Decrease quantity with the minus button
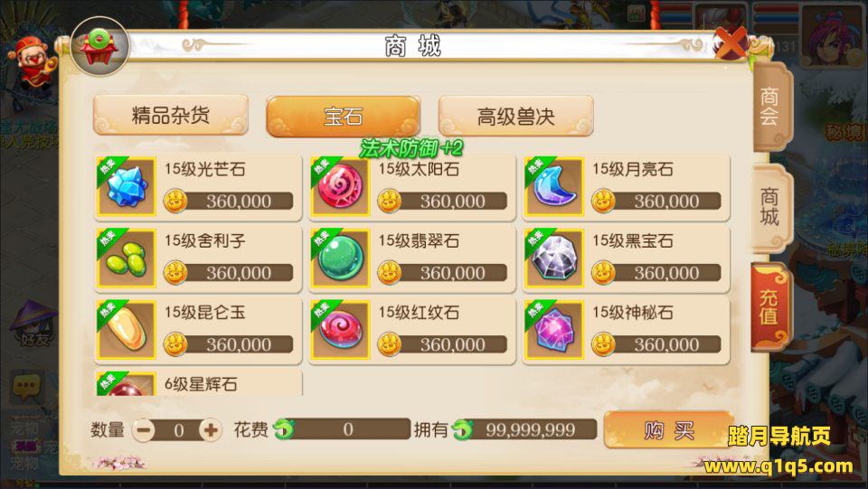Viewport: 868px width, 489px height. (144, 430)
